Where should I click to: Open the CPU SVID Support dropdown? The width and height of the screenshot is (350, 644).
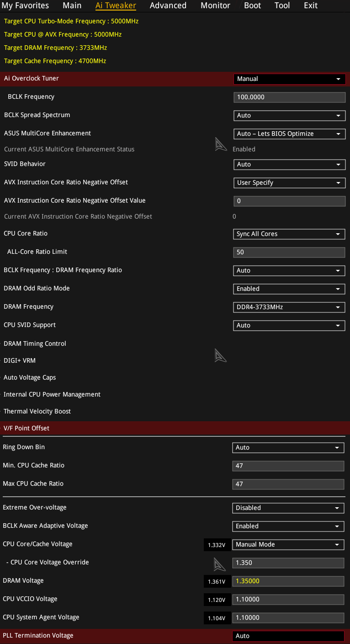[x=289, y=325]
